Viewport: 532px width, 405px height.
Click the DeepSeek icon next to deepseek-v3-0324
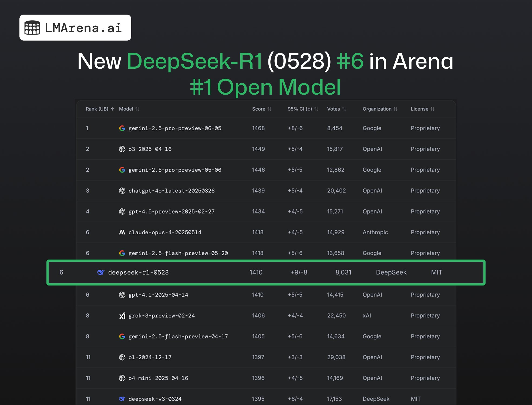click(x=122, y=399)
